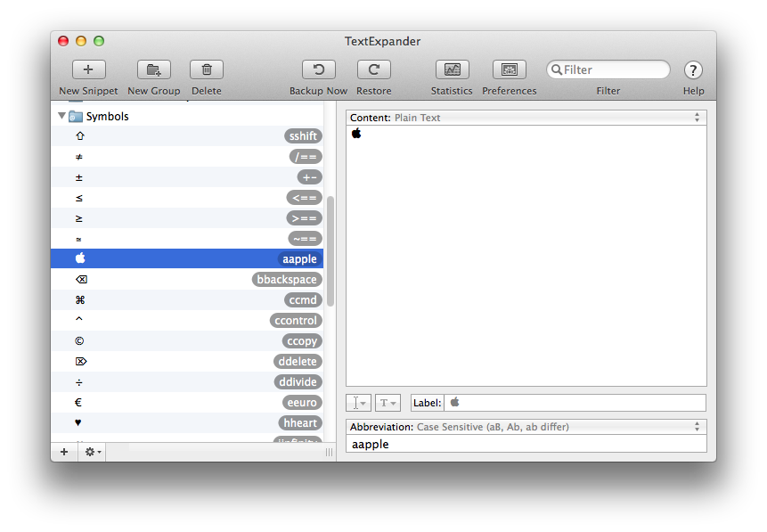Open the Content type Plain Text dropdown
This screenshot has width=767, height=532.
(x=526, y=118)
